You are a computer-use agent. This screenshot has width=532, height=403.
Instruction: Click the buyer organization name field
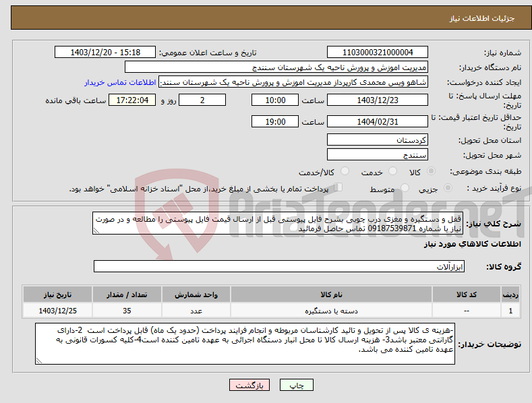[x=276, y=67]
